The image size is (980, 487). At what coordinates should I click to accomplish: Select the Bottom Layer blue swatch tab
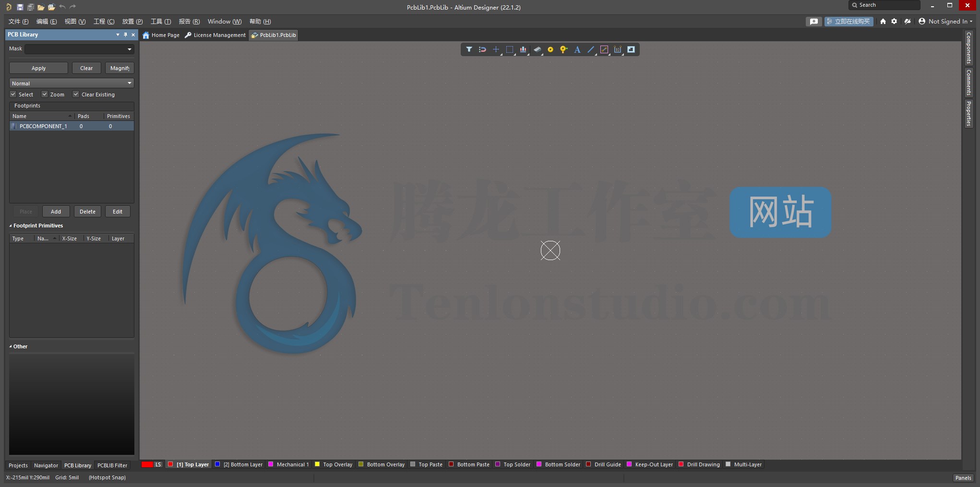click(x=239, y=464)
